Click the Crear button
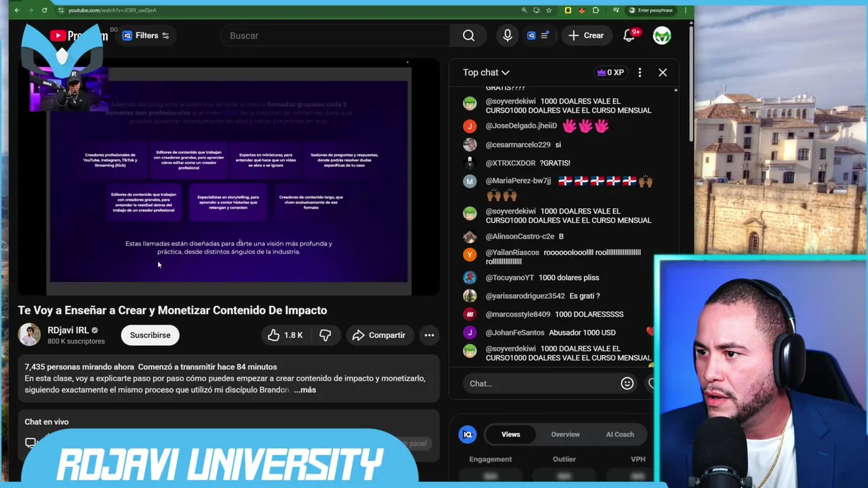The image size is (868, 488). 586,35
